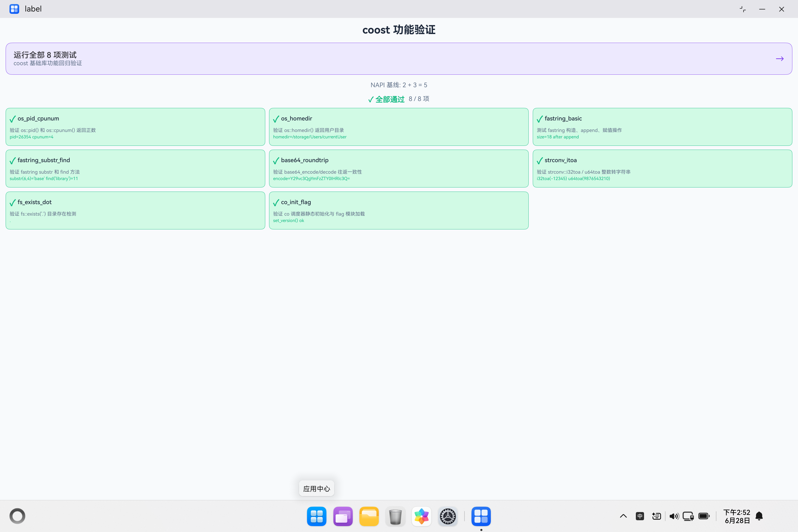Open the on-screen keyboard tray icon
Viewport: 798px width, 532px height.
point(657,516)
